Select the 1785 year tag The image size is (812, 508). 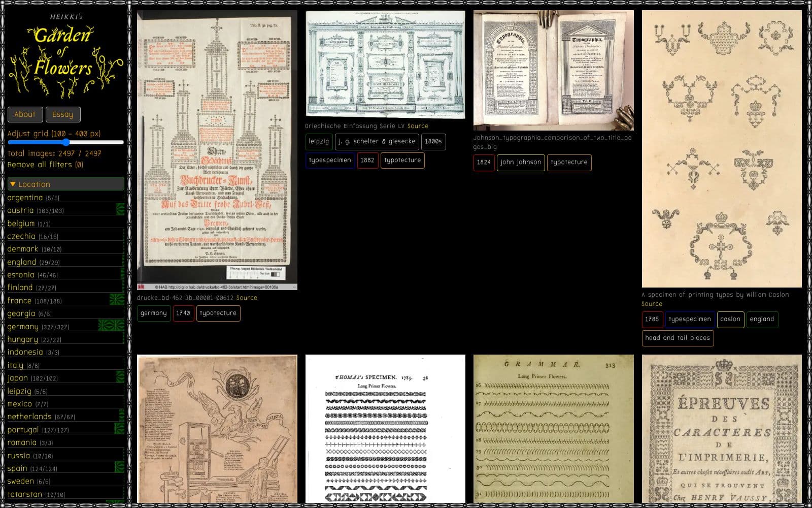(652, 320)
